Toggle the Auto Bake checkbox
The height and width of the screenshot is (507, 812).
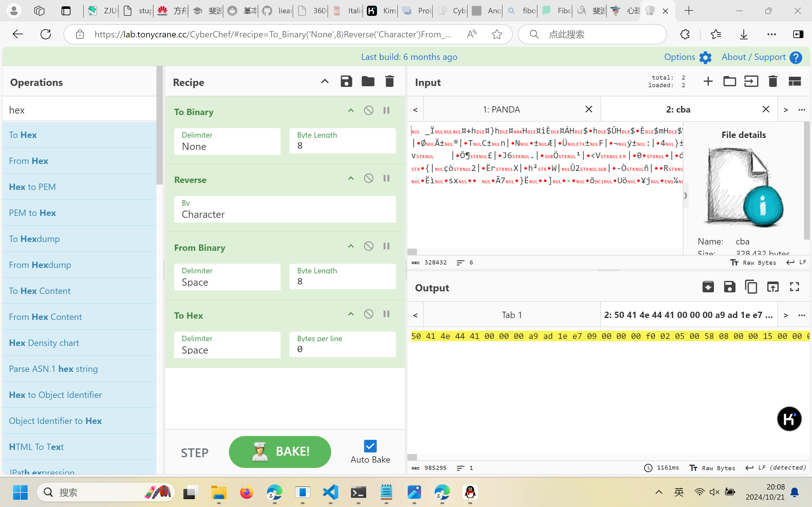click(x=370, y=446)
